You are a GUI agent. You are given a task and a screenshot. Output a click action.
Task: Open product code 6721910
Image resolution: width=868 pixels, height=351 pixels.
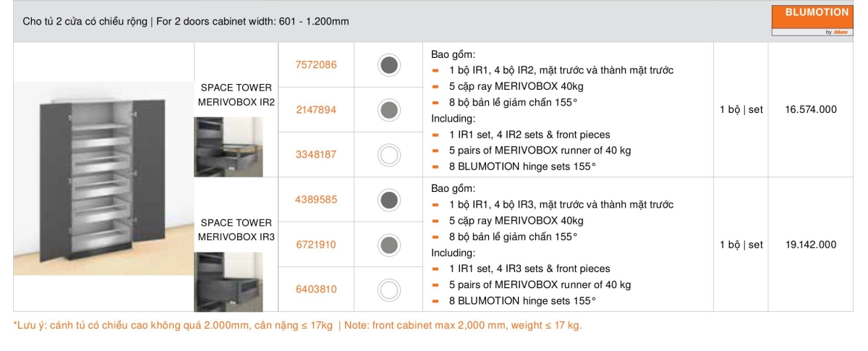[316, 245]
